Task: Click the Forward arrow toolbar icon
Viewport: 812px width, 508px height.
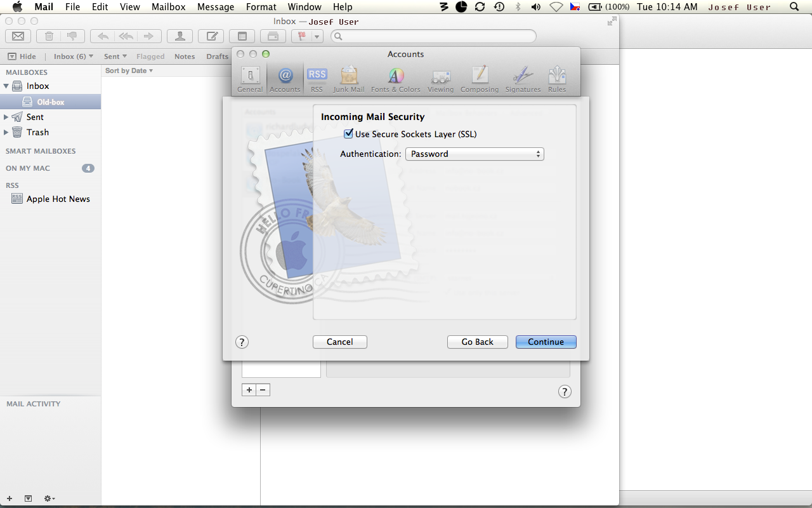Action: (148, 36)
